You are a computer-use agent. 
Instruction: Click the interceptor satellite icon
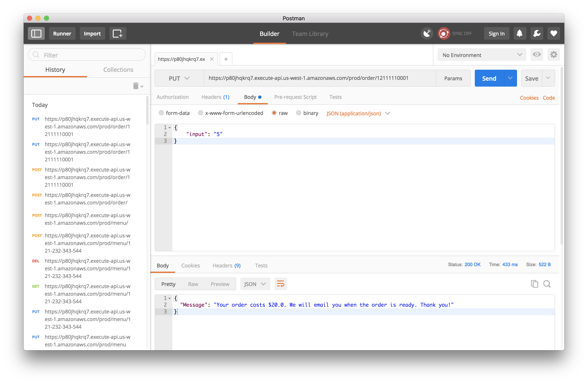(427, 34)
